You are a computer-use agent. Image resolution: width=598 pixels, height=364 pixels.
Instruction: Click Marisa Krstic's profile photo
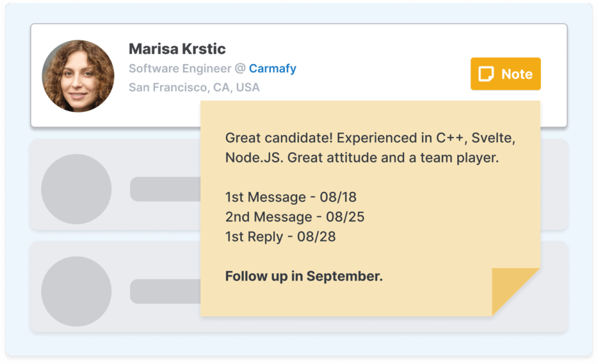[78, 76]
